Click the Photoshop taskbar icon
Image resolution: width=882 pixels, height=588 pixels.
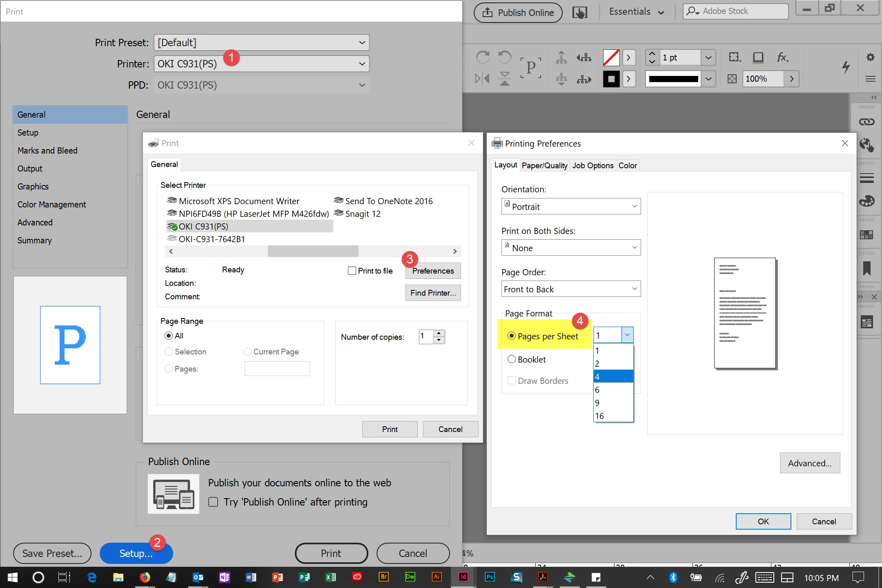click(x=490, y=577)
